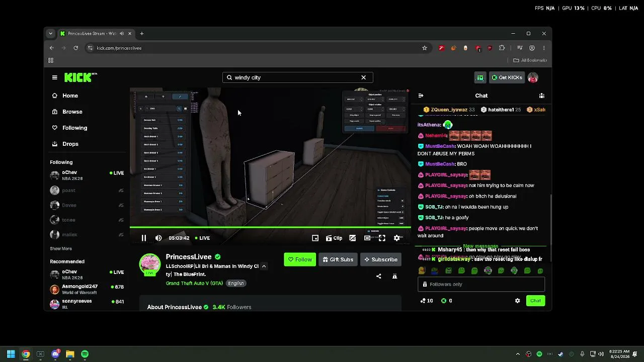Click the KICKs balance icon showing 0
644x362 pixels.
[446, 301]
